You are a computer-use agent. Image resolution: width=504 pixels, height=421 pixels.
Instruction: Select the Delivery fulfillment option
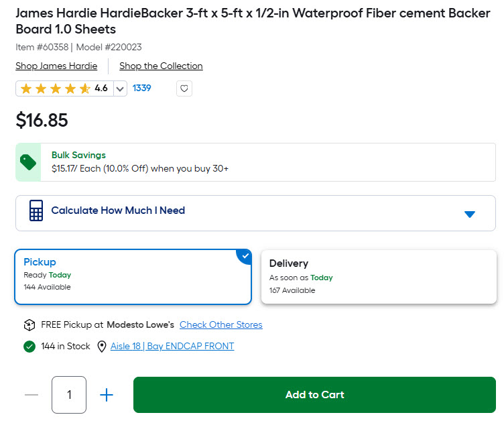pos(379,277)
